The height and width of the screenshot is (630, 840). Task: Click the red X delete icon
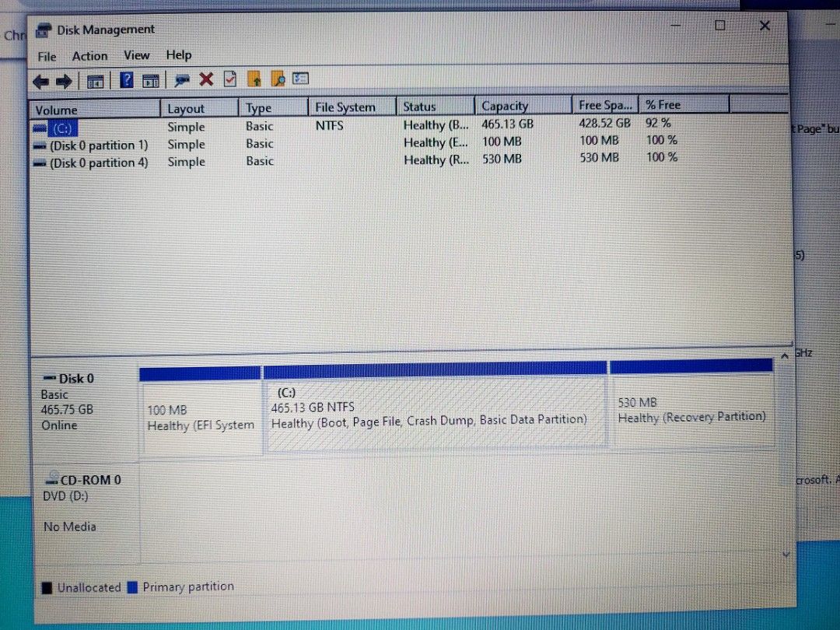point(205,79)
